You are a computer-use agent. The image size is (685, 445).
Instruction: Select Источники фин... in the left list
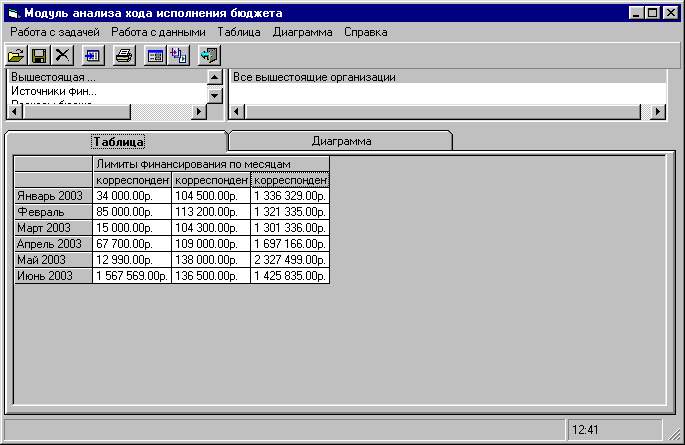[x=107, y=91]
